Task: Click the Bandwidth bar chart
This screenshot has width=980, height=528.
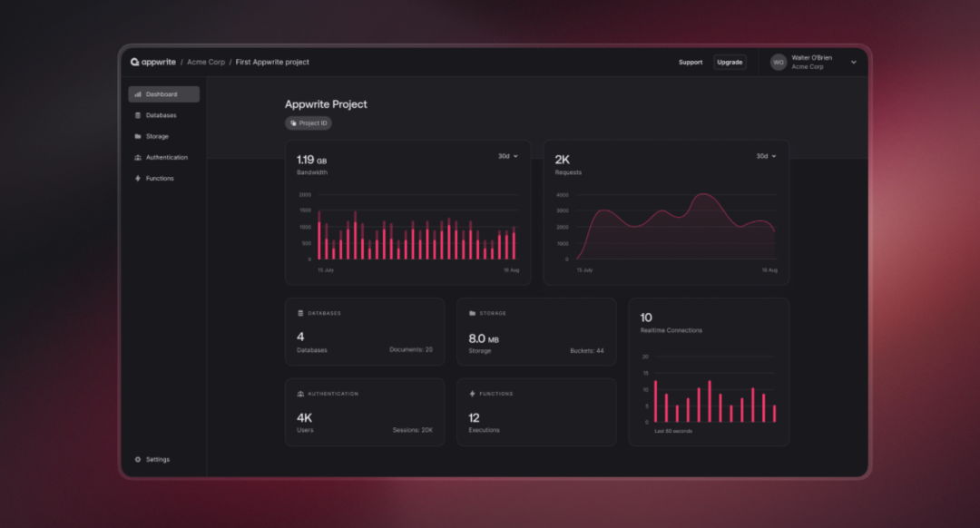Action: 408,232
